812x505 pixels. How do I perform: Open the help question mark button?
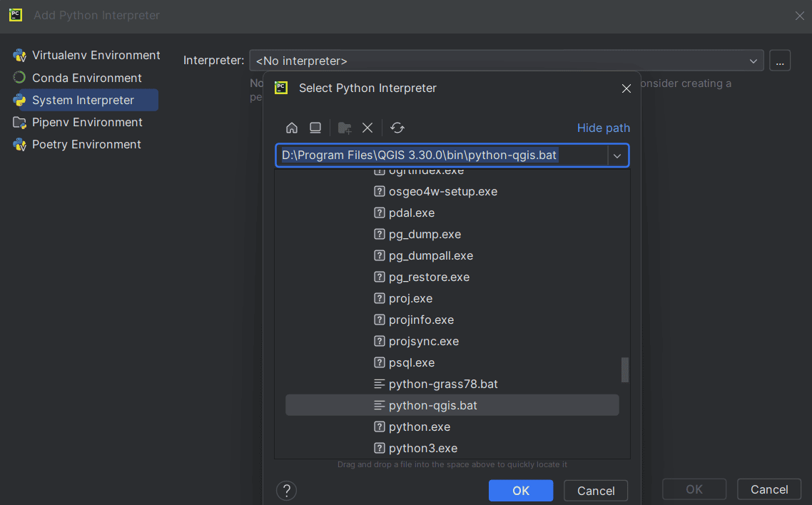click(x=286, y=491)
